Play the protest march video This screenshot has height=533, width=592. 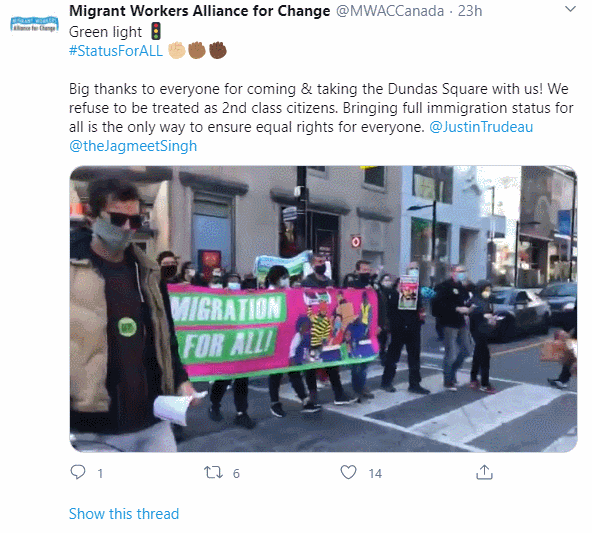[323, 309]
